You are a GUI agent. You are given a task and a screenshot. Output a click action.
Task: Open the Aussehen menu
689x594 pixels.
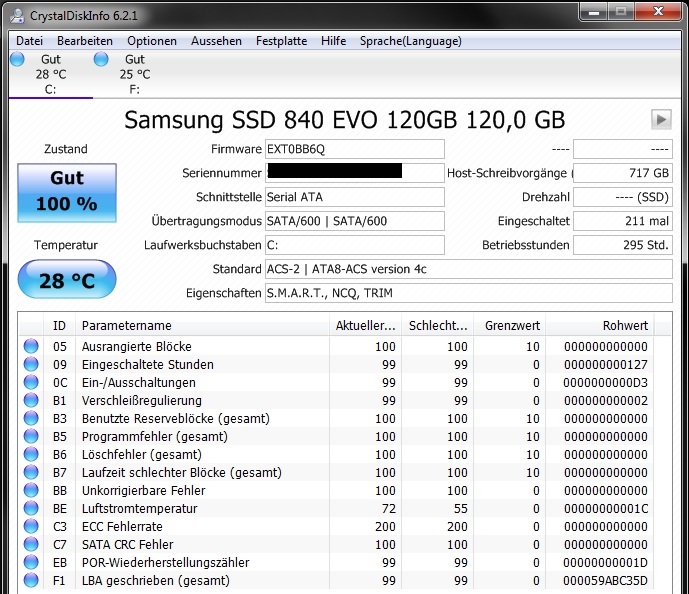click(x=216, y=41)
